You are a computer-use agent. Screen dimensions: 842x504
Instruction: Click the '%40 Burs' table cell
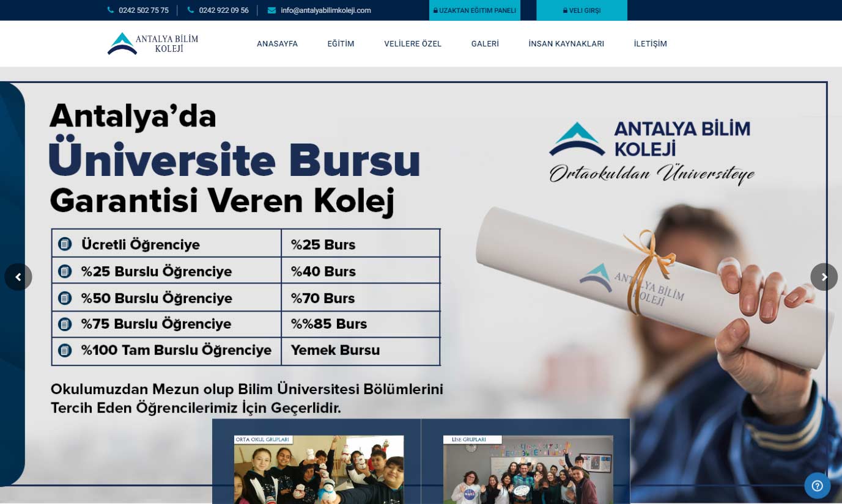(361, 271)
